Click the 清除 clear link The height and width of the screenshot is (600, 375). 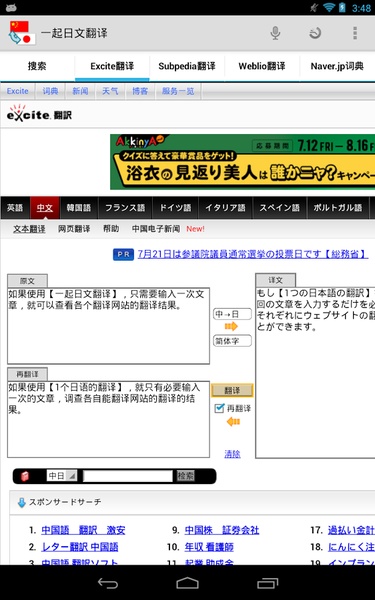pyautogui.click(x=232, y=454)
